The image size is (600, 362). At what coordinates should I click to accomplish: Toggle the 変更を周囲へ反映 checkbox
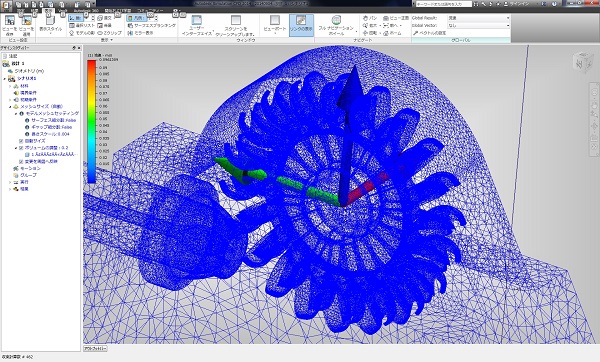[21, 161]
